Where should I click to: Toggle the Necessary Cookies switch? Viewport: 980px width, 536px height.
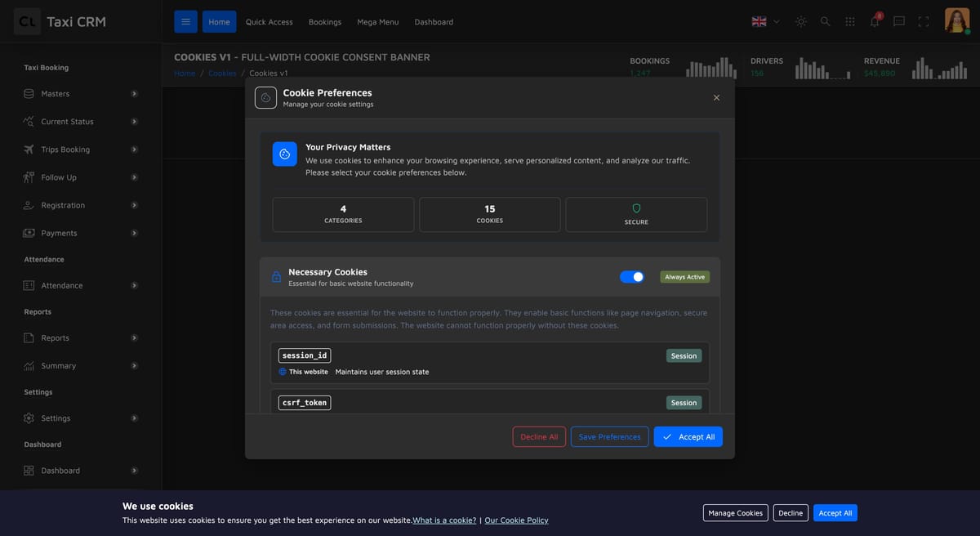pos(632,277)
